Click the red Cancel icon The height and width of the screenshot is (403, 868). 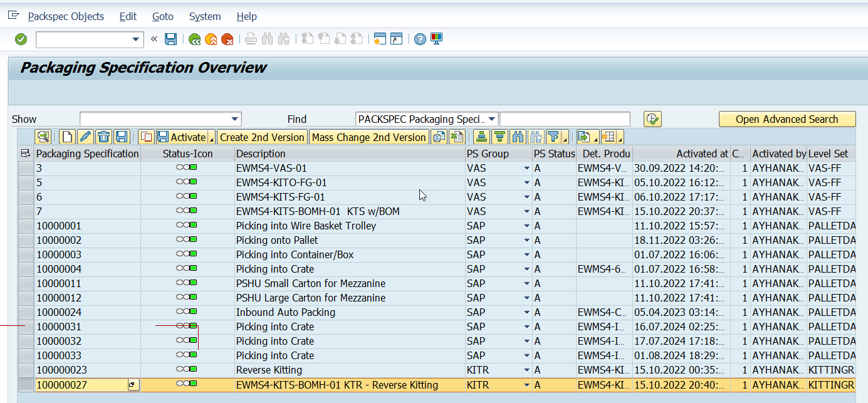click(x=227, y=39)
